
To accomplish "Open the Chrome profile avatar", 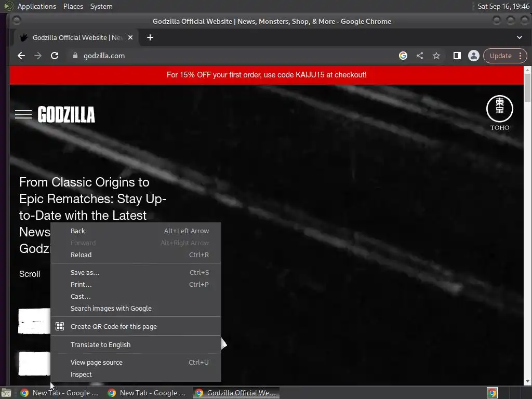I will click(474, 56).
